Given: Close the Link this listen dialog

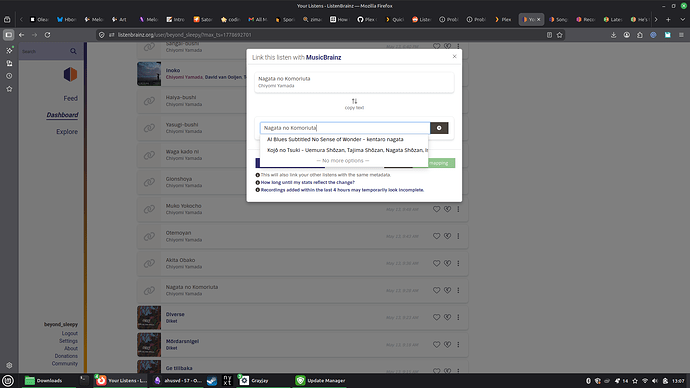Looking at the screenshot, I should pyautogui.click(x=455, y=56).
